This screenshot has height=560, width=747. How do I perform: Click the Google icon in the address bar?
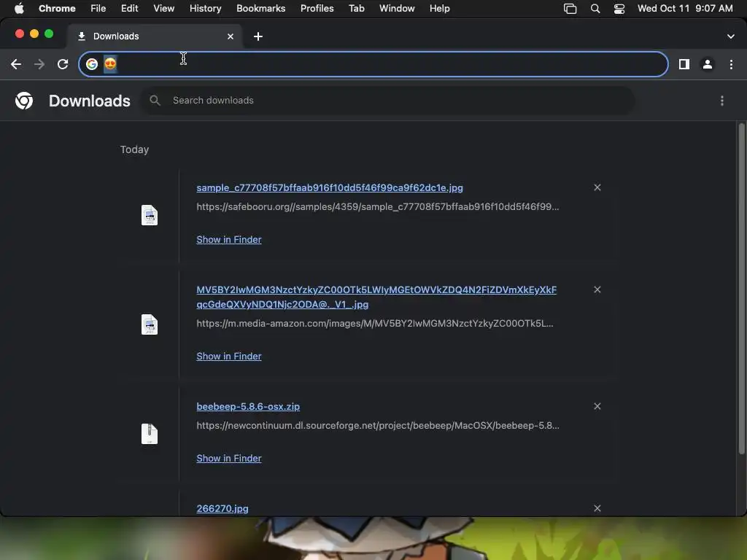92,64
